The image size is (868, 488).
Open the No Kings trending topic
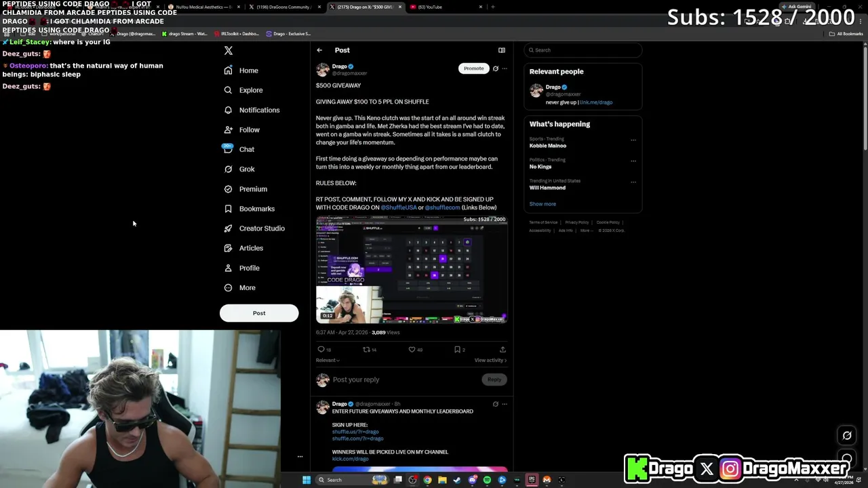tap(540, 167)
